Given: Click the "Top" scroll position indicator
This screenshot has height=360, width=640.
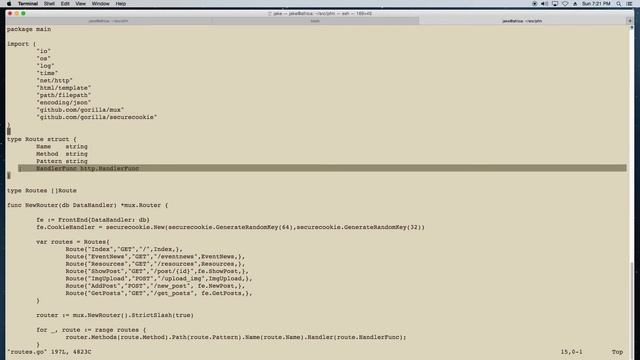Looking at the screenshot, I should [x=617, y=352].
